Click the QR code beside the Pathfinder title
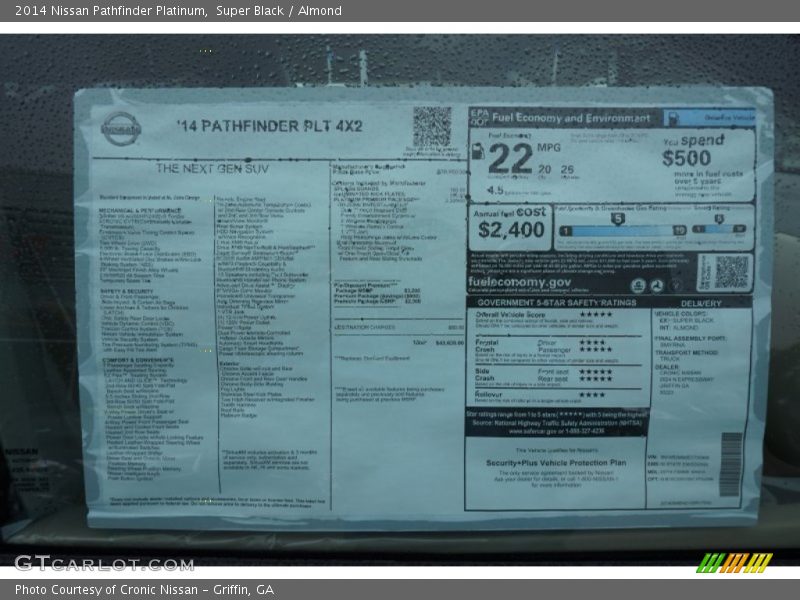 [x=432, y=127]
